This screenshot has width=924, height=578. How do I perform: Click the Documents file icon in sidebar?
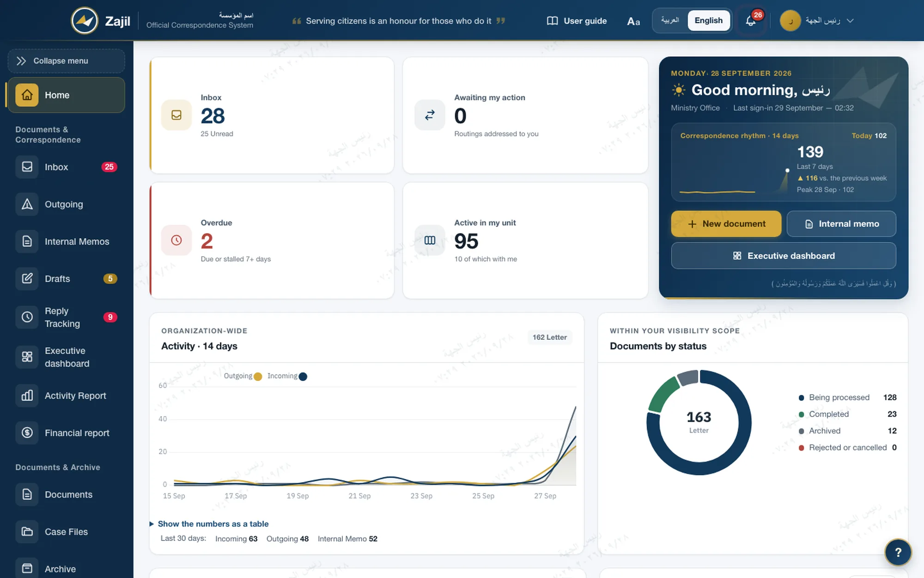point(27,494)
